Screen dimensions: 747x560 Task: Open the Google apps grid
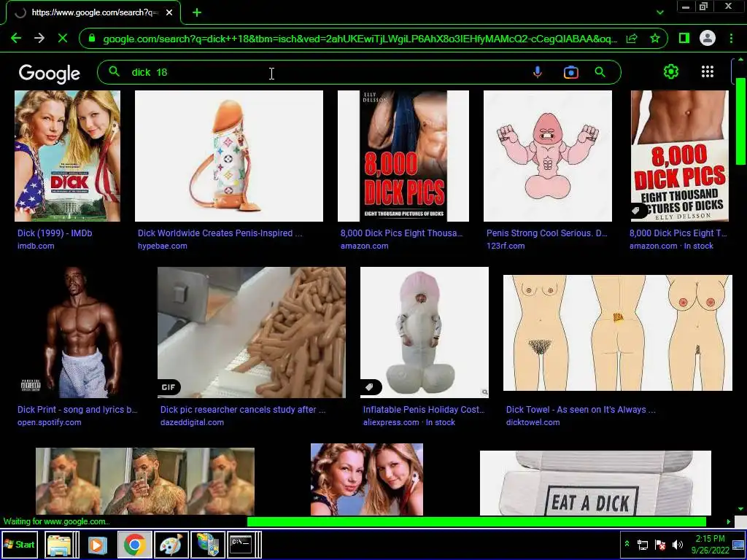pyautogui.click(x=708, y=71)
